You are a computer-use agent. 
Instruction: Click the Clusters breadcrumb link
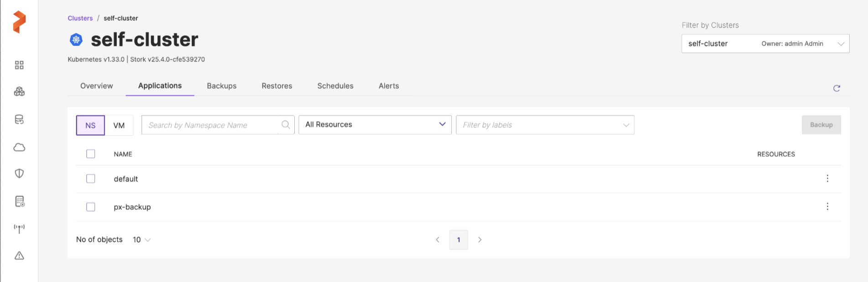[80, 18]
